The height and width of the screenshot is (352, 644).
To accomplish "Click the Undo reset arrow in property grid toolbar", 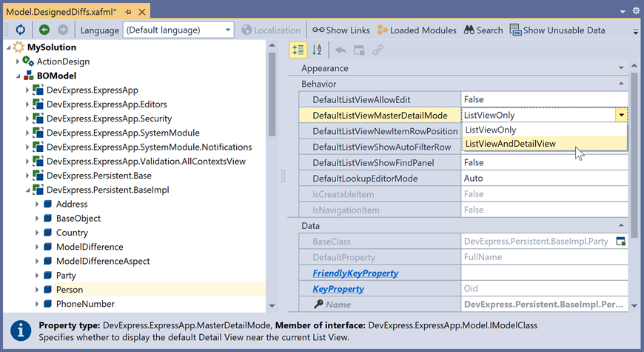I will [341, 50].
